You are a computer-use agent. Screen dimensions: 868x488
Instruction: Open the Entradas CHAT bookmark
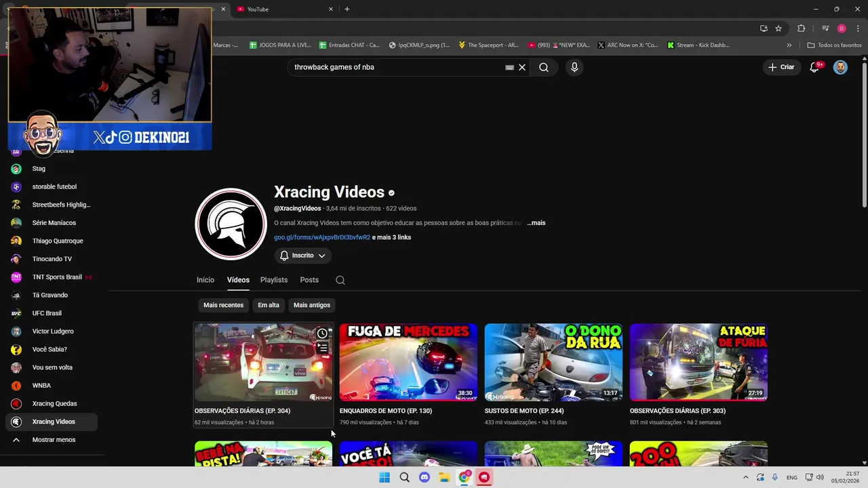(x=349, y=45)
